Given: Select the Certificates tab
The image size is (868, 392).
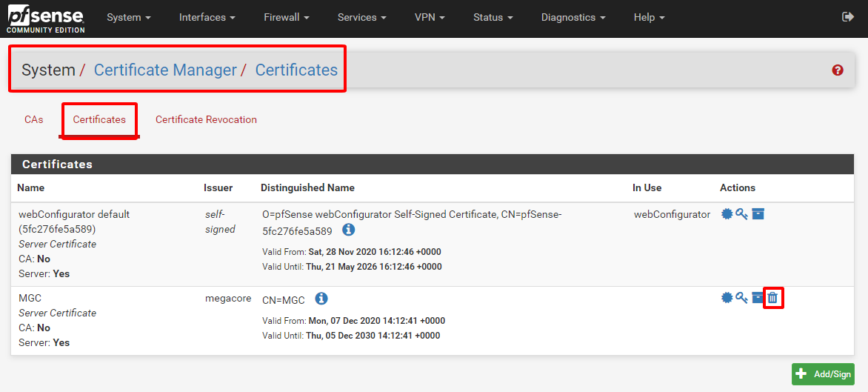Looking at the screenshot, I should pyautogui.click(x=99, y=119).
